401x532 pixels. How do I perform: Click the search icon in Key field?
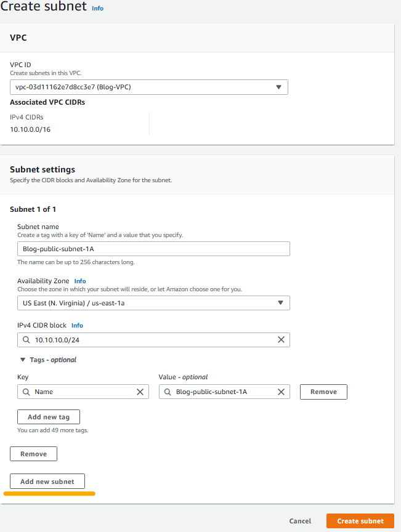coord(26,392)
